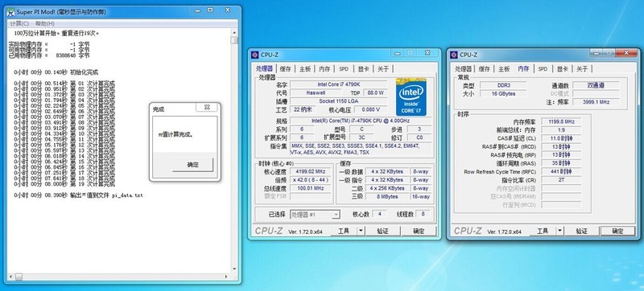This screenshot has height=291, width=644.
Task: Click the level 3 cache value 8 MBytes
Action: click(386, 197)
